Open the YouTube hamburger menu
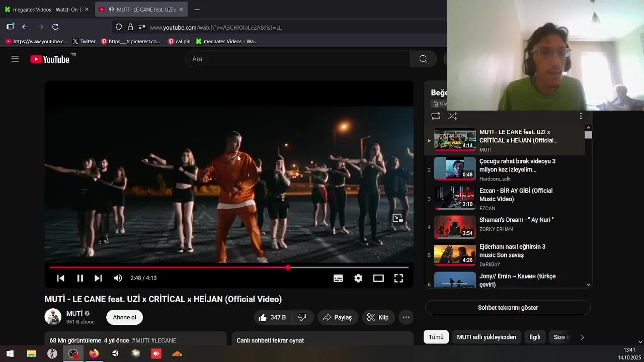The image size is (644, 362). coord(15,59)
